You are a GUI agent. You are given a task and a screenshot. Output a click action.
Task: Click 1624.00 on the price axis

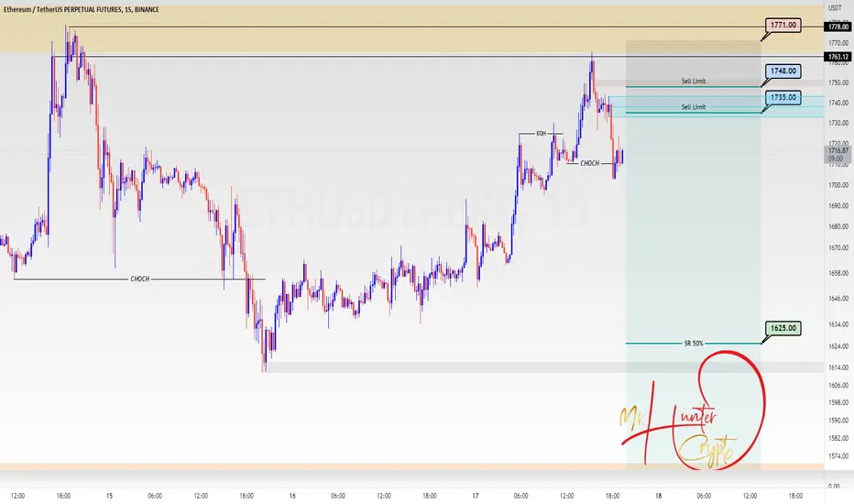[838, 346]
